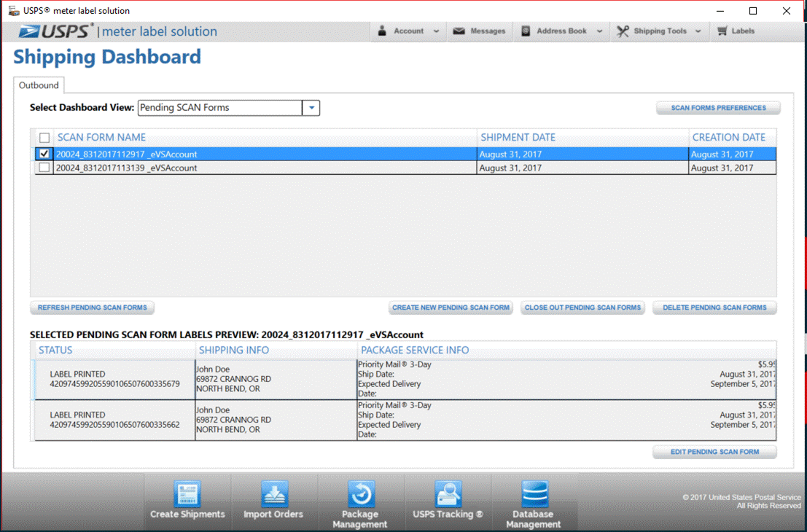This screenshot has width=807, height=532.
Task: Open the Labels cart icon
Action: pyautogui.click(x=722, y=31)
